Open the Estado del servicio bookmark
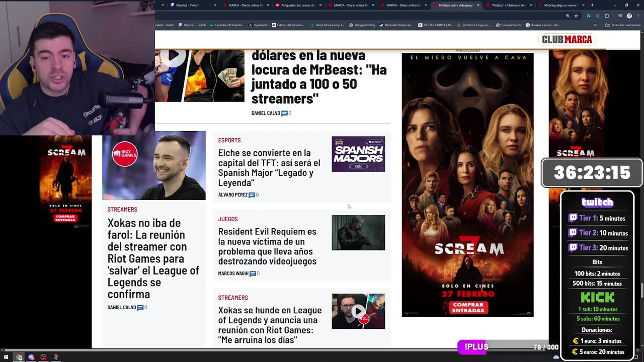This screenshot has height=362, width=644. pos(288,25)
